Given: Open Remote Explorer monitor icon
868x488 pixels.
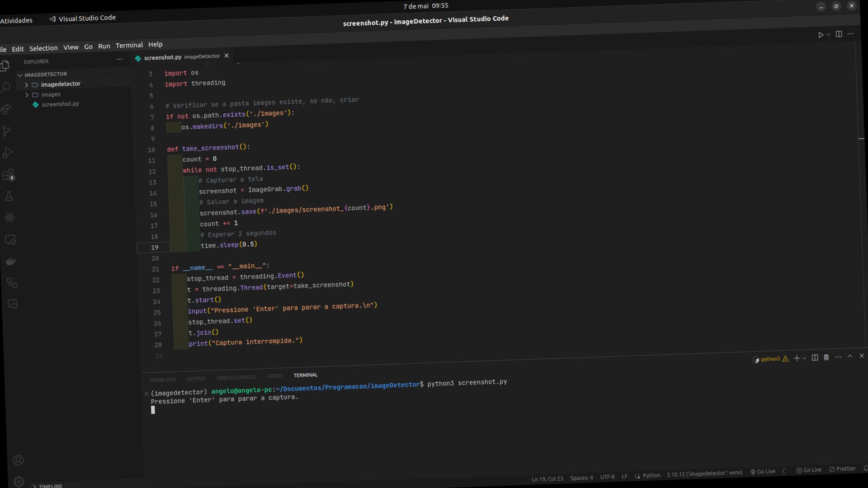Looking at the screenshot, I should [10, 239].
